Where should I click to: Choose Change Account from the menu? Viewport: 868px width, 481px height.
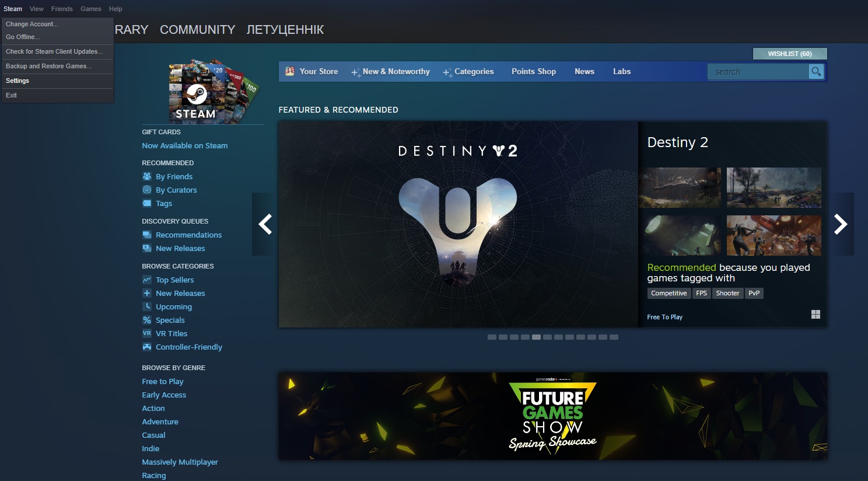pyautogui.click(x=58, y=24)
